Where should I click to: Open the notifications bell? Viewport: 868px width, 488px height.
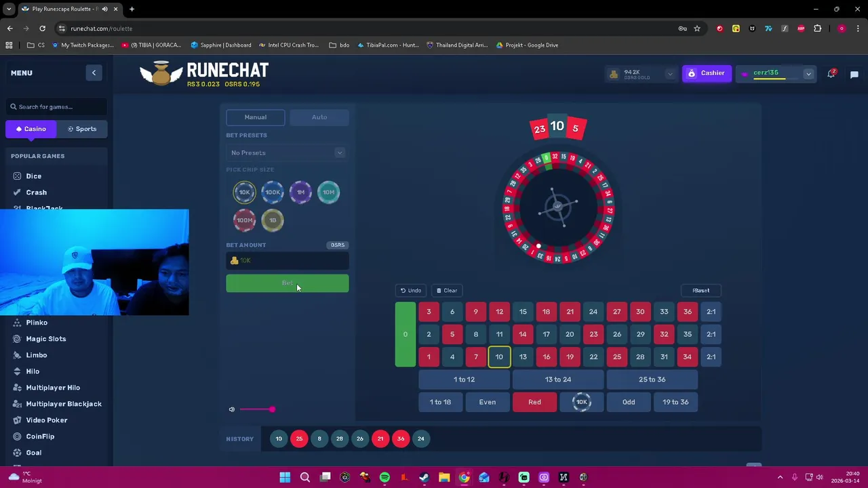(831, 73)
